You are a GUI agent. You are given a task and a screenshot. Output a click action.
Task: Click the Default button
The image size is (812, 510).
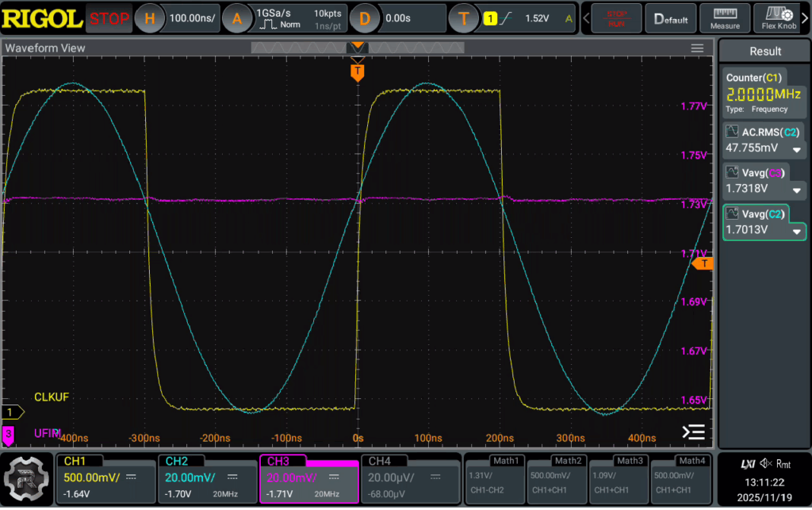[671, 19]
